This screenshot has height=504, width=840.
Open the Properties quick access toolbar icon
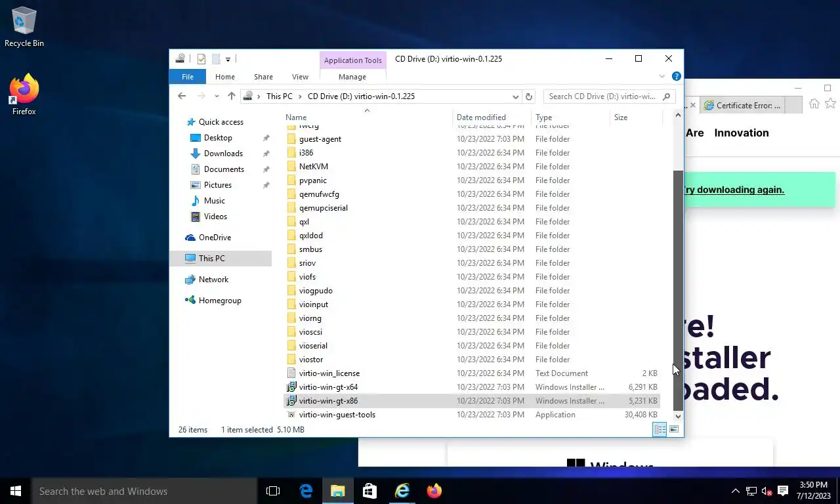pos(201,59)
